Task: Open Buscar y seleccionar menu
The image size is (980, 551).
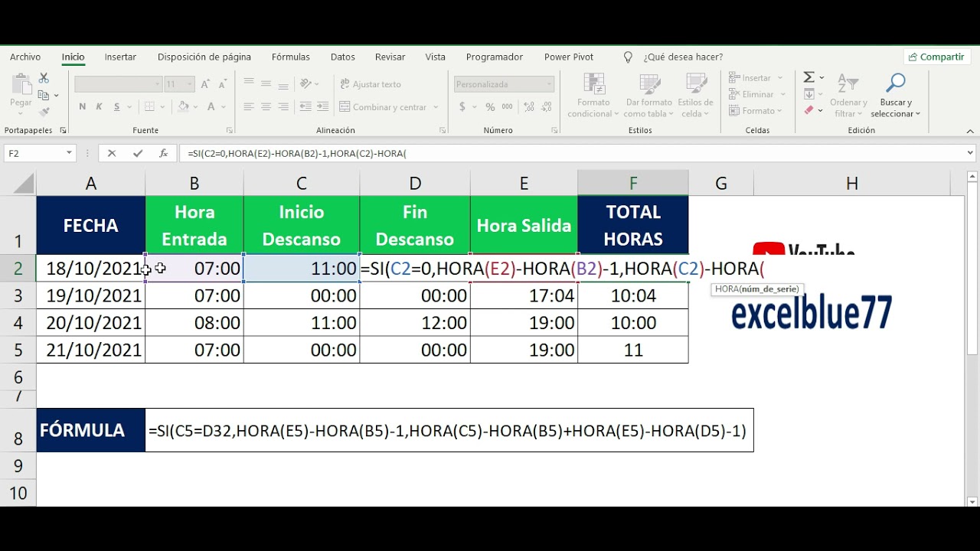Action: pyautogui.click(x=895, y=96)
